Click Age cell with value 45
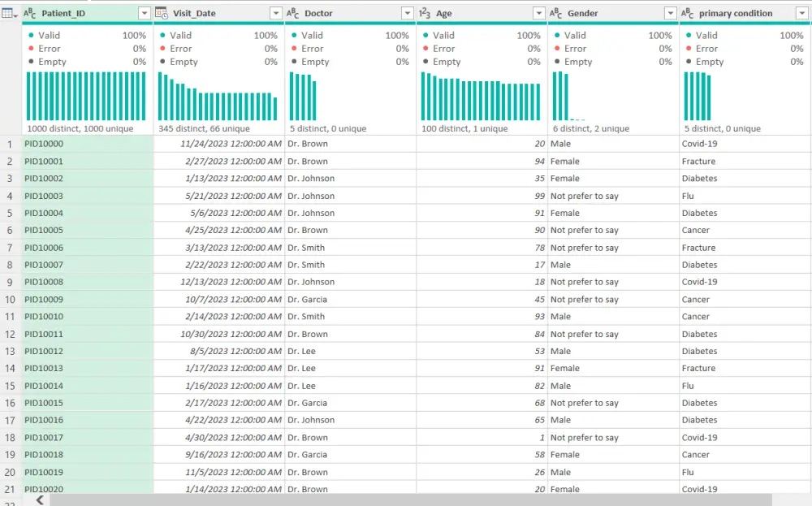812x506 pixels. click(x=482, y=300)
